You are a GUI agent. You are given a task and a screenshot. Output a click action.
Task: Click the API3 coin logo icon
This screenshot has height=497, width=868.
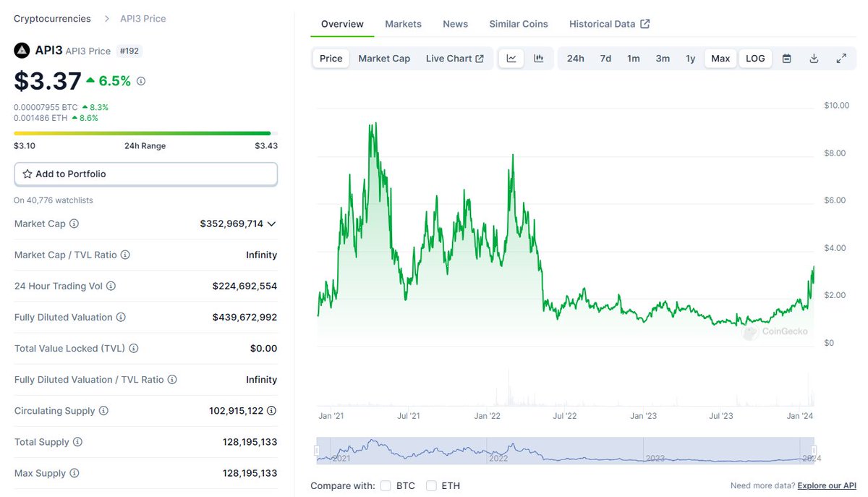(x=22, y=51)
